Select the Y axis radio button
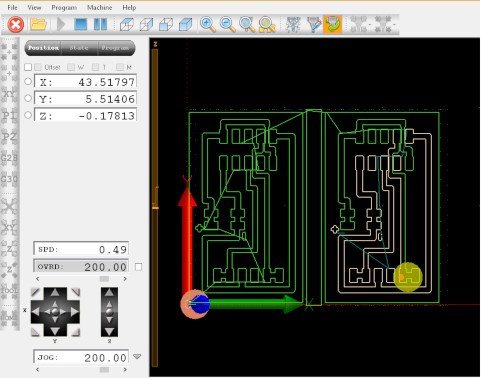The width and height of the screenshot is (481, 378). pos(28,98)
